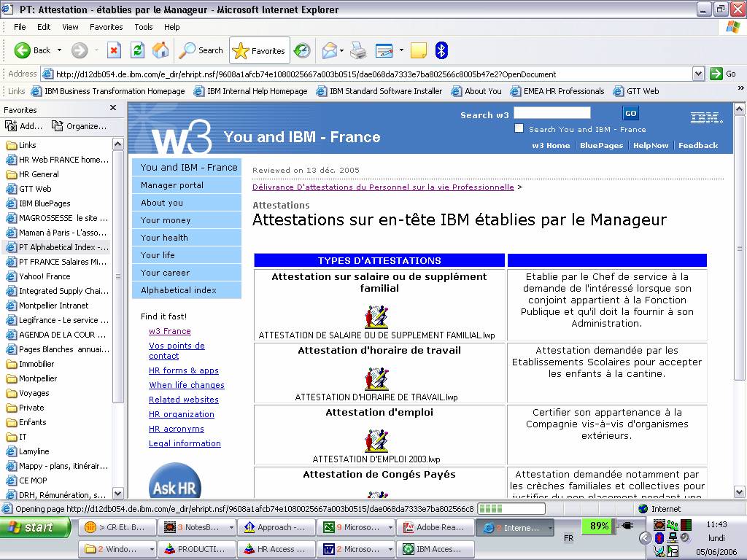Expand the Mail button dropdown arrow
Screen dimensions: 747x560
click(x=341, y=50)
